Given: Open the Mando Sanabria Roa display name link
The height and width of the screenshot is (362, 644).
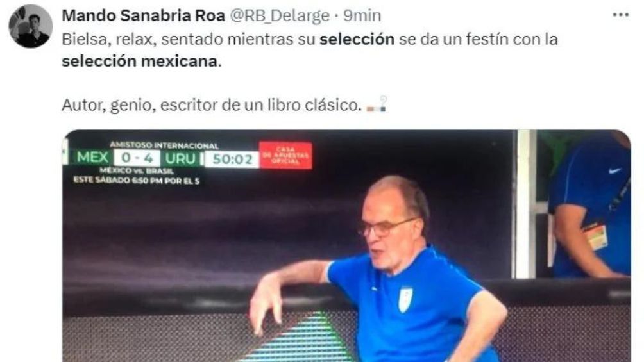Looking at the screenshot, I should 143,15.
